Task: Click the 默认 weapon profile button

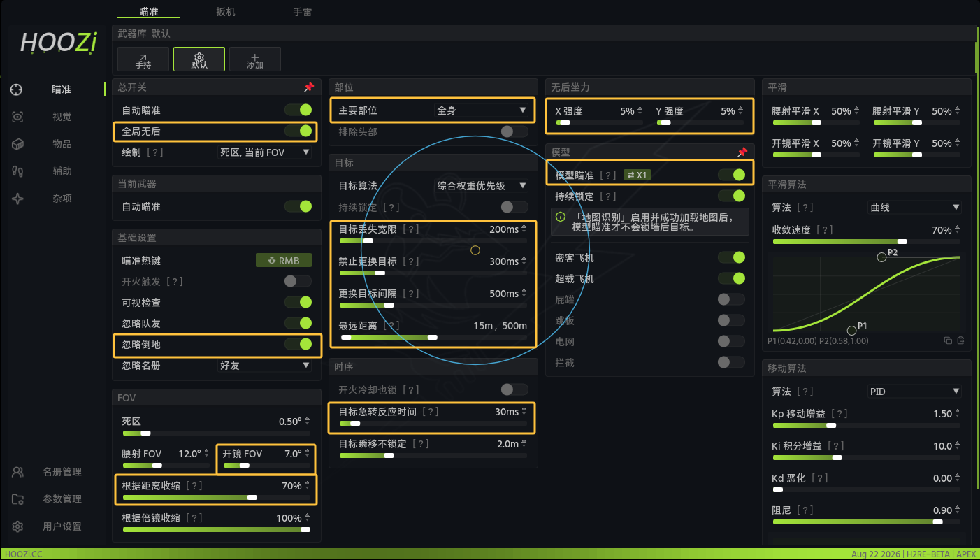Action: (199, 59)
